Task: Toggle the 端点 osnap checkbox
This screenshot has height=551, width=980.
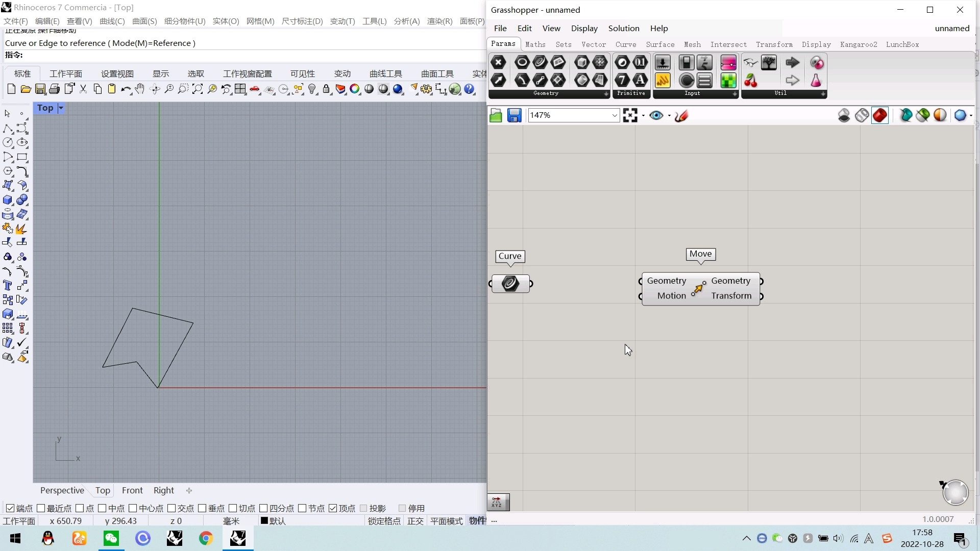Action: pyautogui.click(x=10, y=508)
